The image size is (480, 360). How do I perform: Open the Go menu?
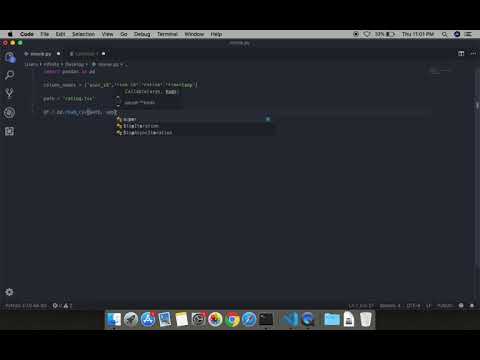(124, 34)
